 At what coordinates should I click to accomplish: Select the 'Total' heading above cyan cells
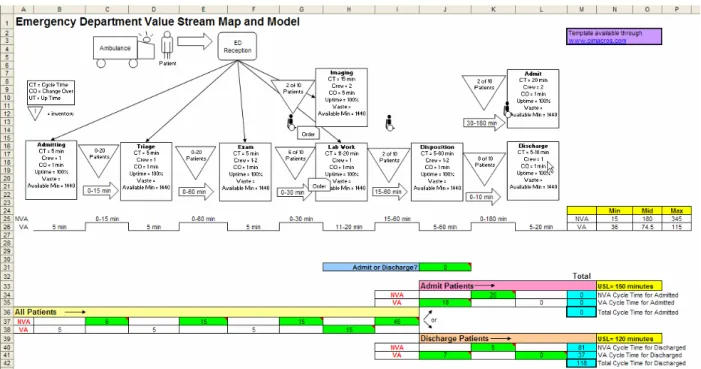[x=582, y=276]
